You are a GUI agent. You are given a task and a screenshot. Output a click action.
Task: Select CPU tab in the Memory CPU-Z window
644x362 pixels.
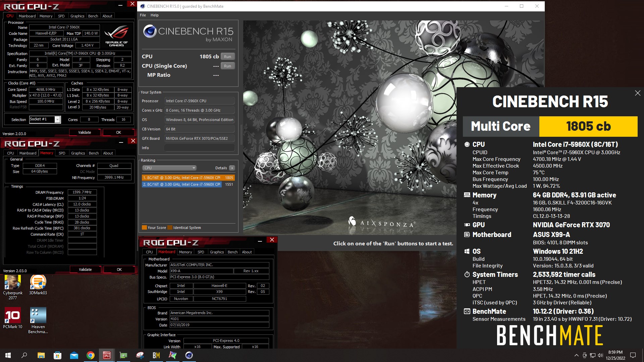point(11,153)
